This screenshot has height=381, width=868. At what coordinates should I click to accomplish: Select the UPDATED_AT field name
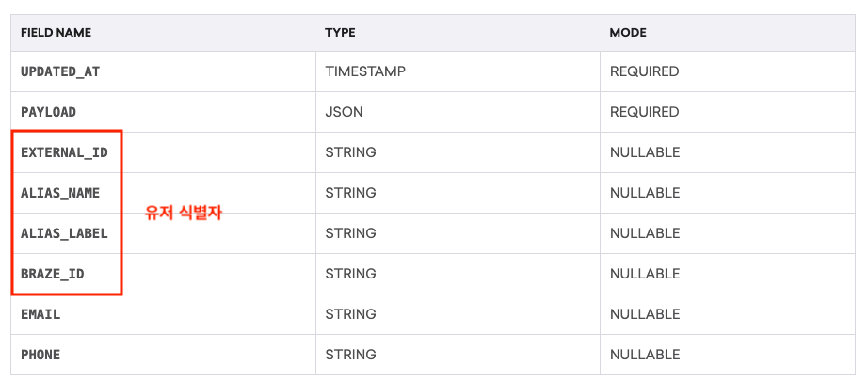pos(60,71)
